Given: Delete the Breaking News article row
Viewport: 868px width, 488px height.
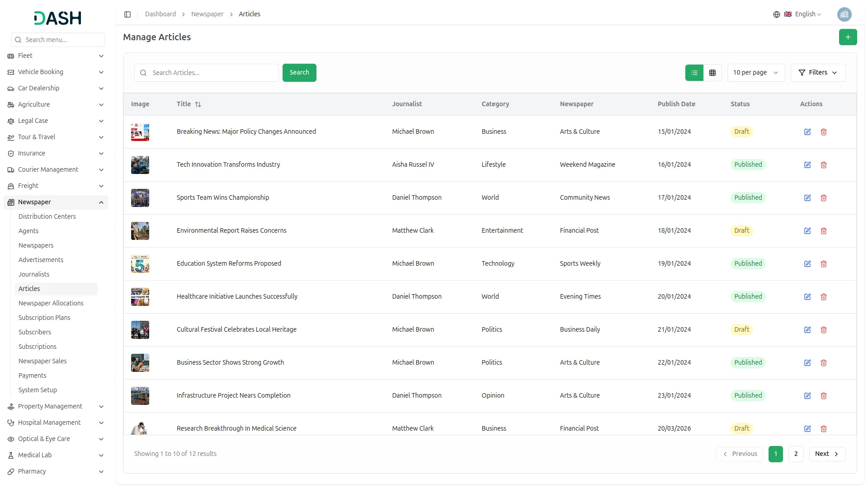Looking at the screenshot, I should click(x=823, y=132).
